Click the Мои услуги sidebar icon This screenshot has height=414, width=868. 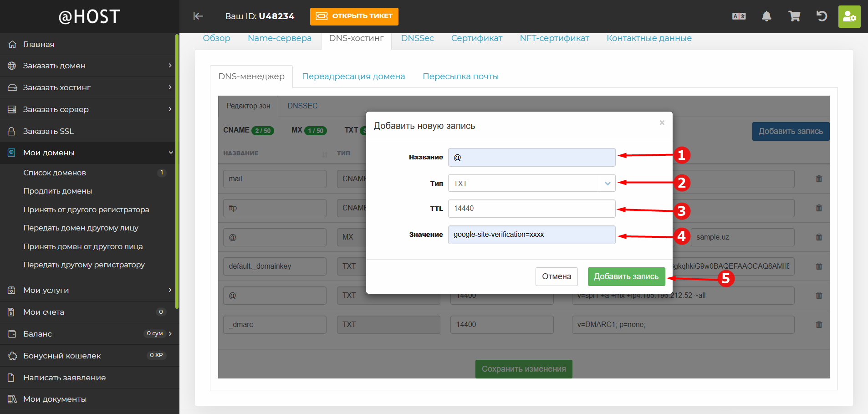coord(12,290)
